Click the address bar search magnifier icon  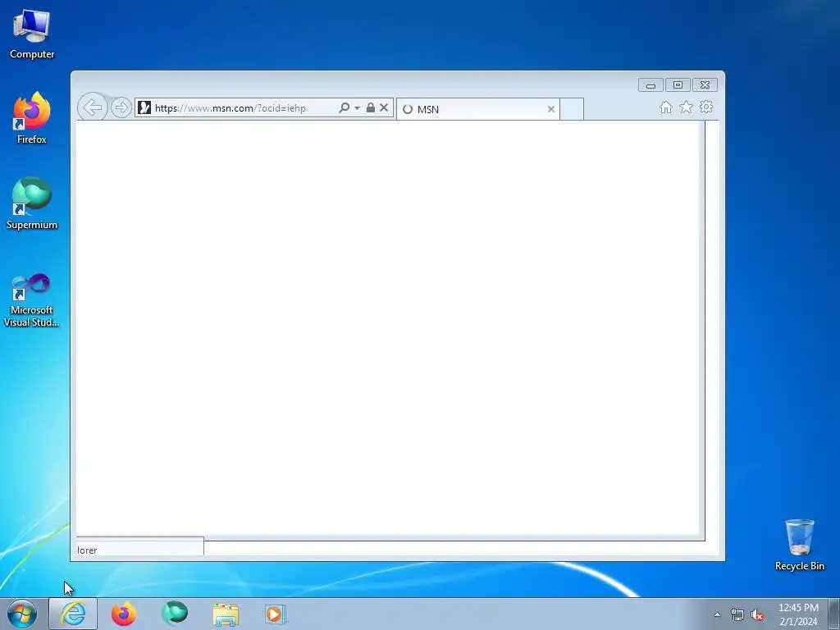coord(344,107)
